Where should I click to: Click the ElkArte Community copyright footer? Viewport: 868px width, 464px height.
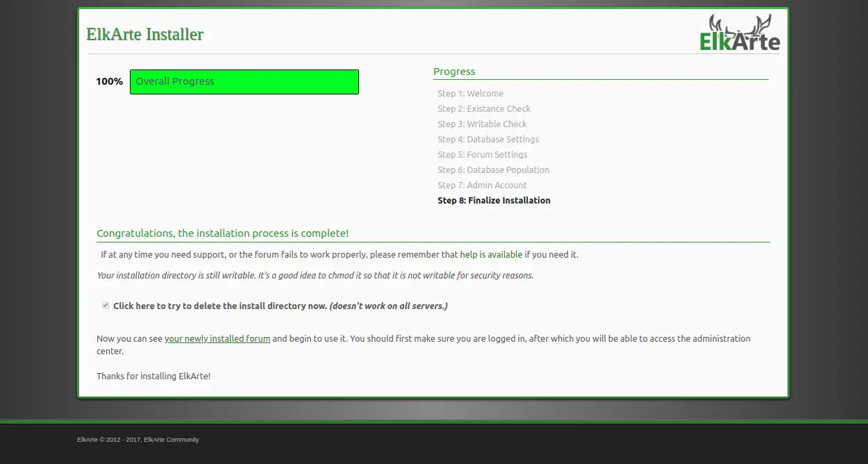coord(137,440)
